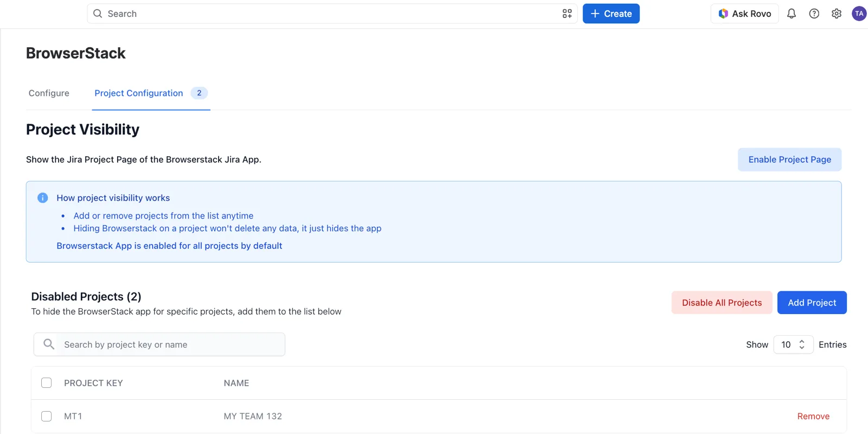This screenshot has height=434, width=868.
Task: Switch to the Configure tab
Action: 49,93
